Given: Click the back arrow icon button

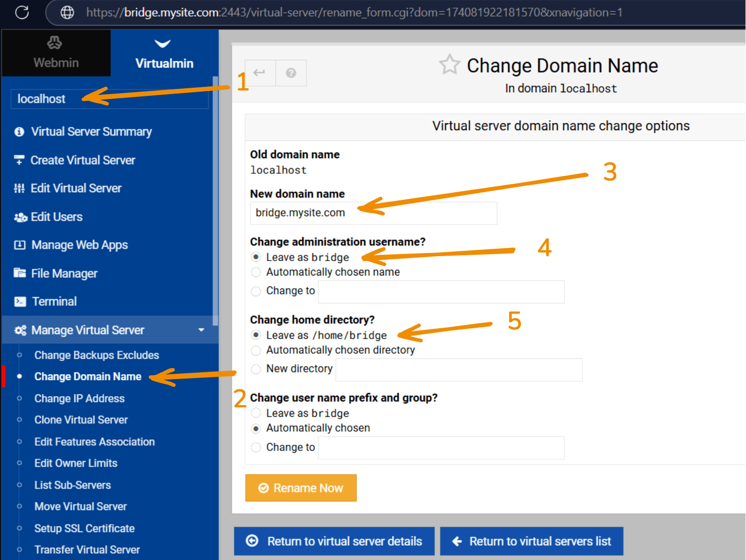Looking at the screenshot, I should point(259,73).
